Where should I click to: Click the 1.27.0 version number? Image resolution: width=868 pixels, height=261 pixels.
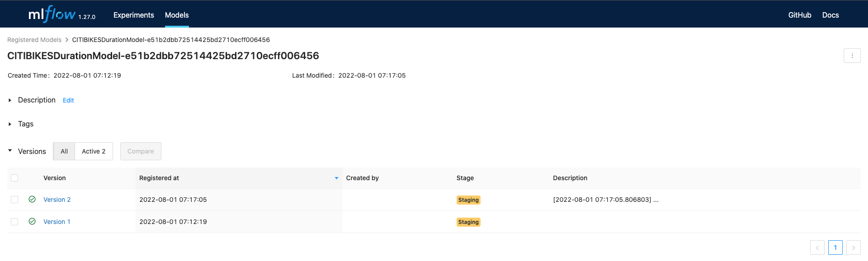click(87, 17)
